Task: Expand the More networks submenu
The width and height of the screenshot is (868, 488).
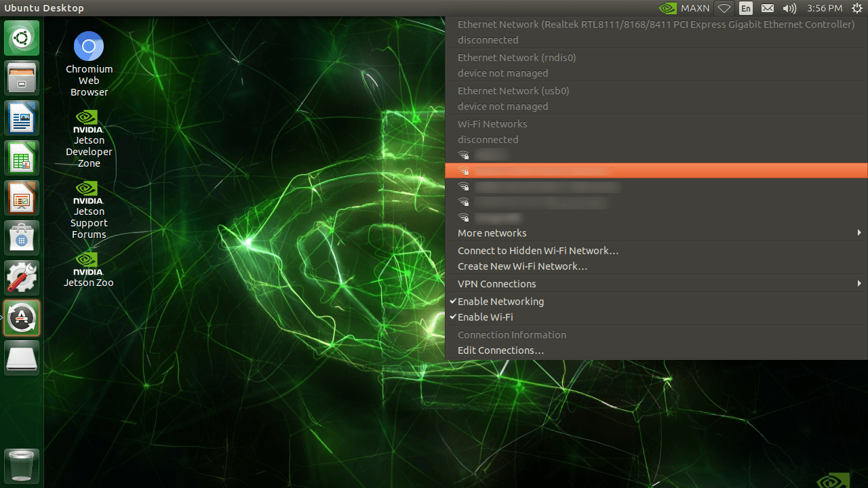Action: coord(656,233)
